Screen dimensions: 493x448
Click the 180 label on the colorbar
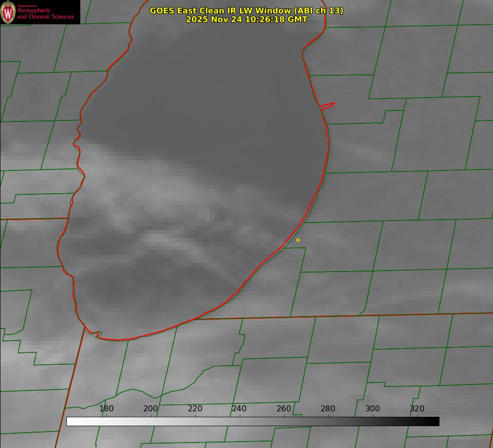(107, 408)
